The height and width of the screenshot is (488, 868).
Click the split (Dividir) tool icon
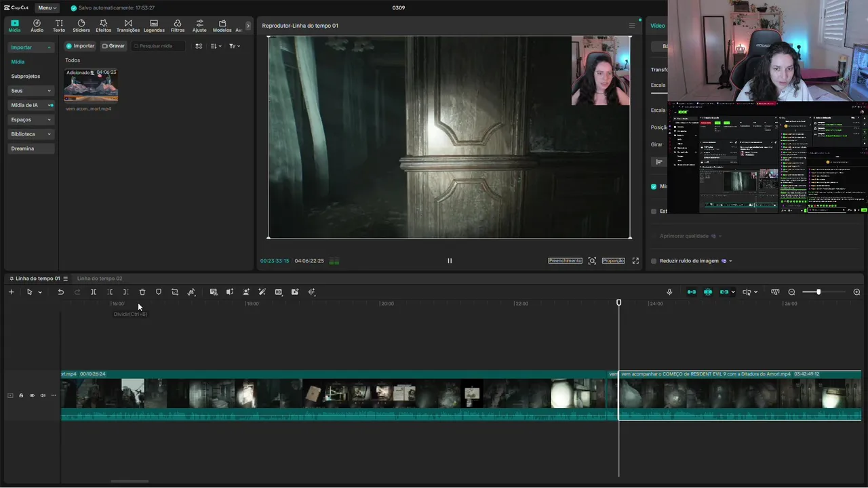(x=94, y=292)
